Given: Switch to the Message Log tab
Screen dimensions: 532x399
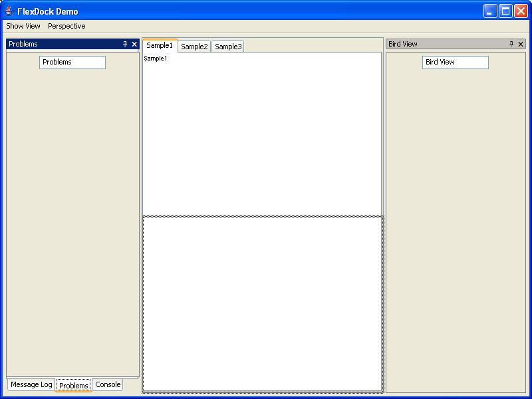Looking at the screenshot, I should [x=31, y=384].
